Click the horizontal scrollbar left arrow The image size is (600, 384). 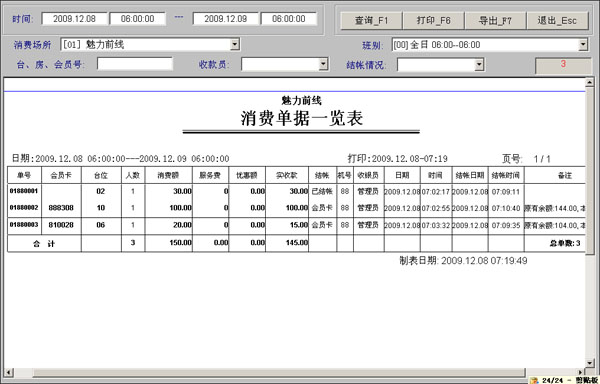(8, 372)
